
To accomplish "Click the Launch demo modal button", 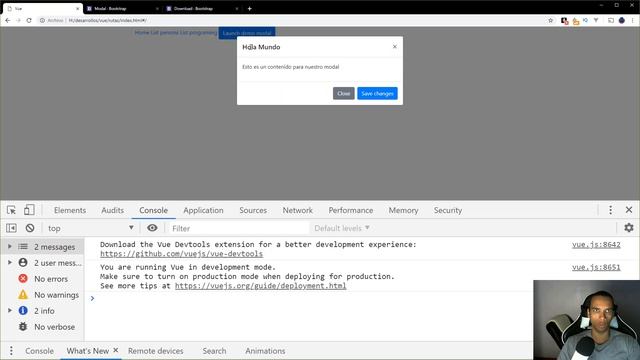I will point(247,33).
